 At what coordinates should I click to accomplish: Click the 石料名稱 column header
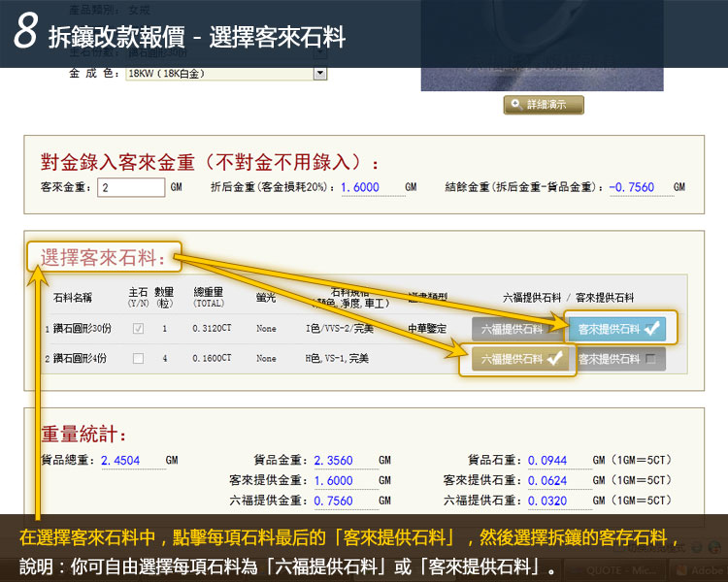point(73,298)
